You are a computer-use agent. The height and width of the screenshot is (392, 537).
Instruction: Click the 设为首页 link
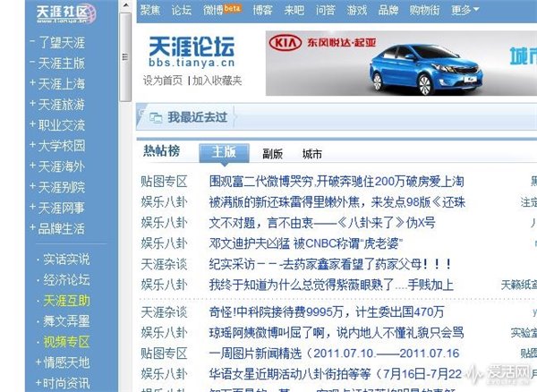click(x=163, y=81)
